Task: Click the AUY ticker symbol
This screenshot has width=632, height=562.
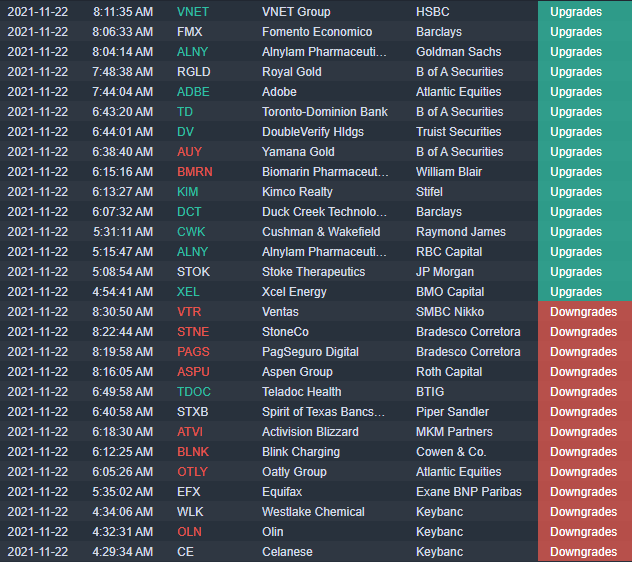Action: pos(189,152)
